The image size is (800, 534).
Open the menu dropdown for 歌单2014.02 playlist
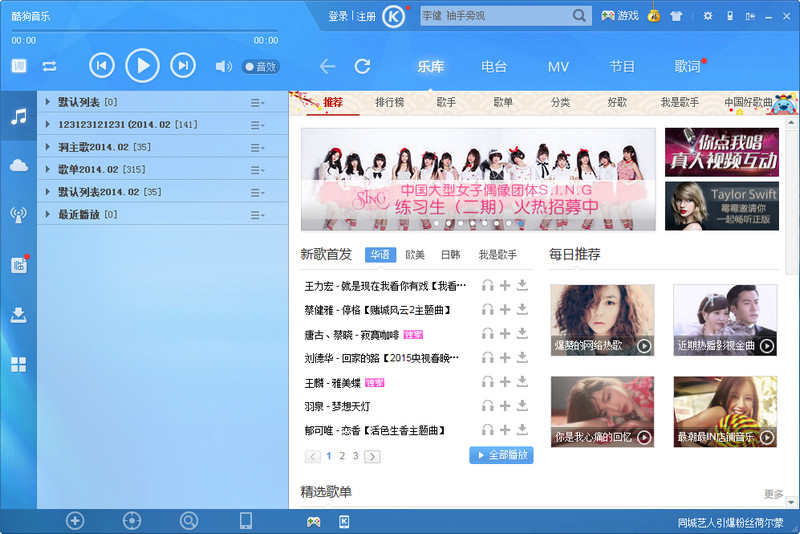click(257, 170)
